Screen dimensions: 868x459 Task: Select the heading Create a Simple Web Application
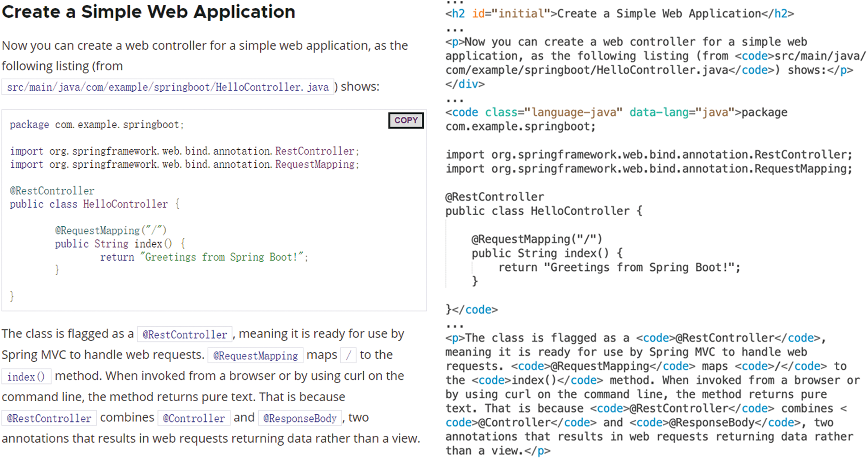coord(148,12)
